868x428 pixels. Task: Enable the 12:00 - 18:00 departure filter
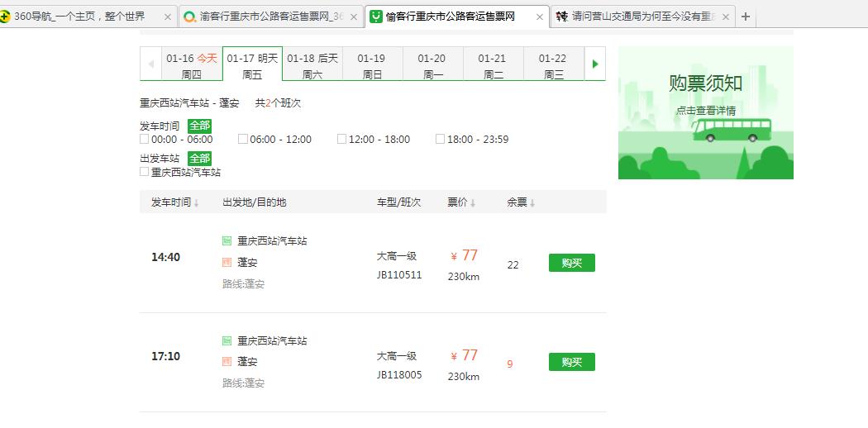tap(341, 139)
